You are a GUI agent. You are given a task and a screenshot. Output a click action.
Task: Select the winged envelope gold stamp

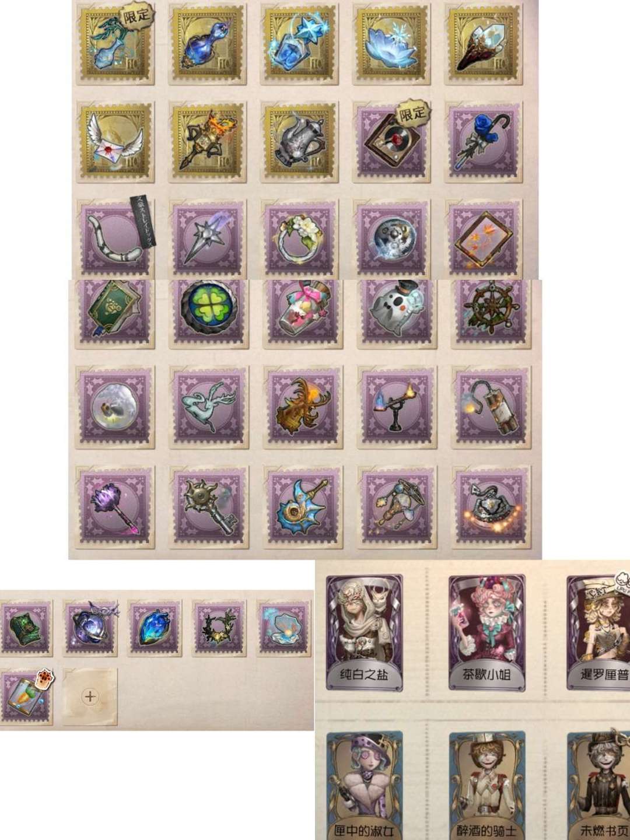click(x=116, y=141)
